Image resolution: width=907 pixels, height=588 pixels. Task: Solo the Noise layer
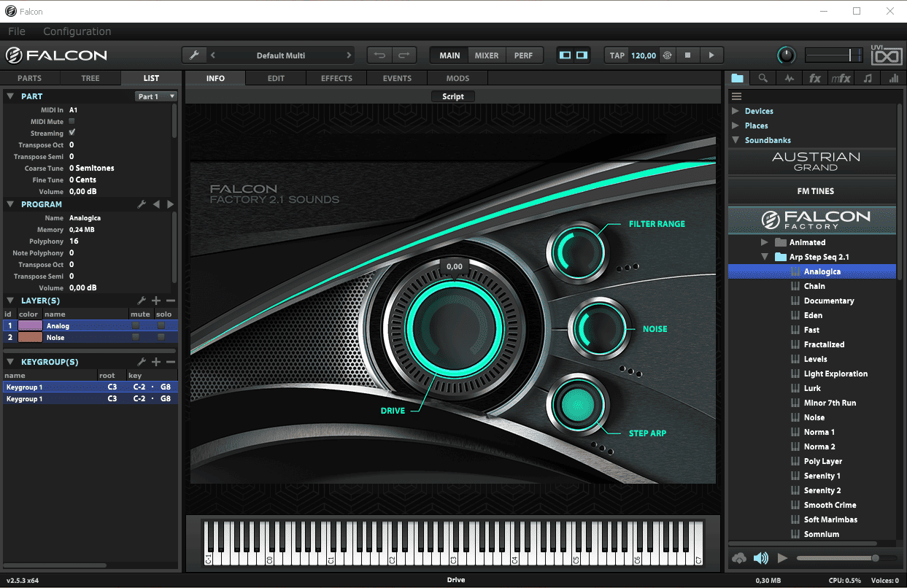pyautogui.click(x=161, y=338)
